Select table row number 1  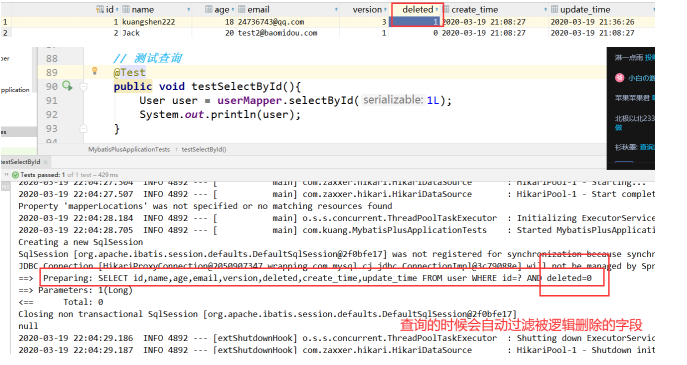[x=5, y=22]
